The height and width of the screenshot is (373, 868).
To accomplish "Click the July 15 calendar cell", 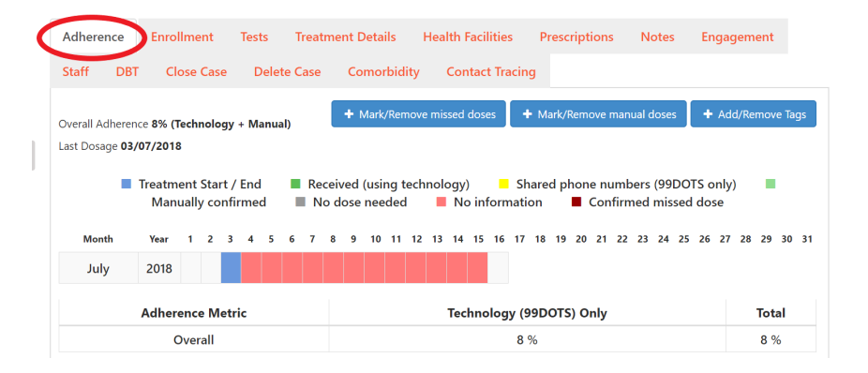I will pyautogui.click(x=477, y=268).
